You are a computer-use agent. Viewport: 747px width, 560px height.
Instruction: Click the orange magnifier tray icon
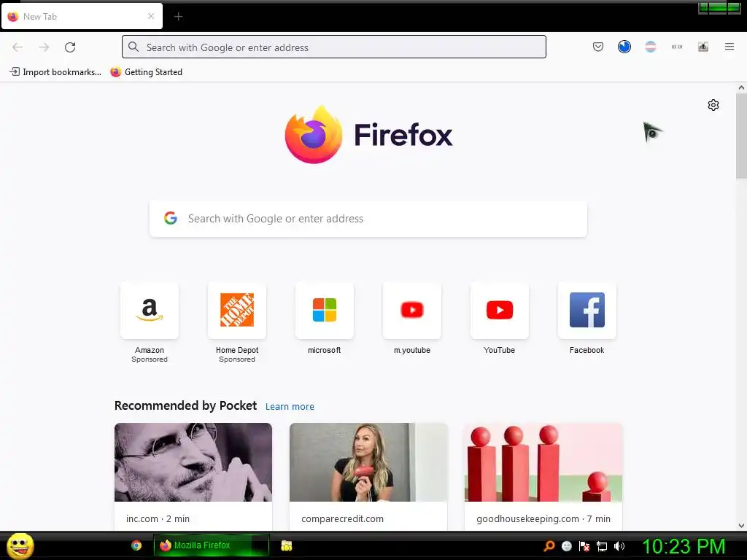point(549,545)
